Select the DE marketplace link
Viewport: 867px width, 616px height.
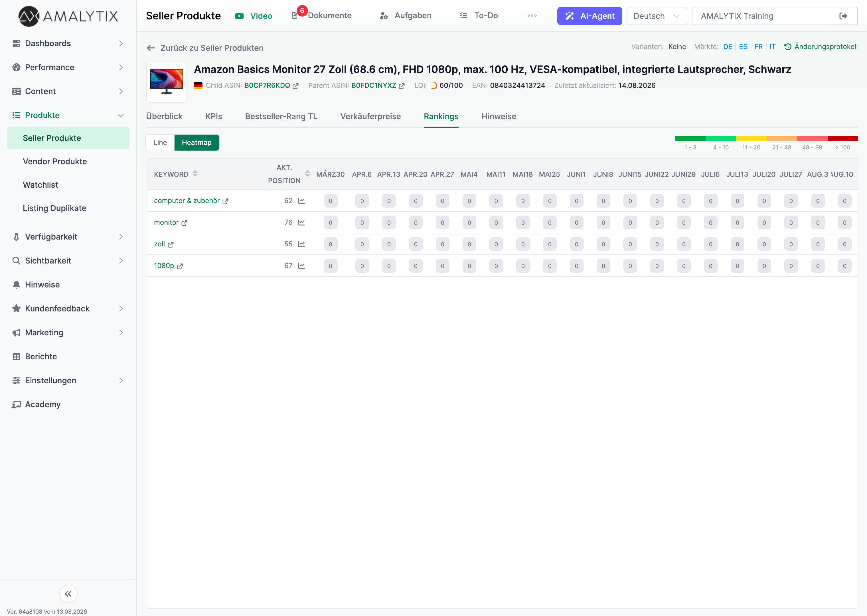(728, 47)
